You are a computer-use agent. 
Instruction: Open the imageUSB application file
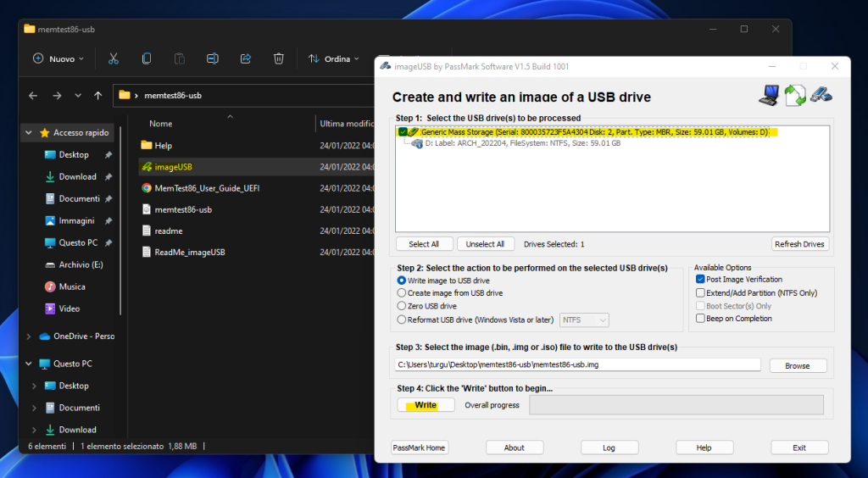pyautogui.click(x=173, y=167)
